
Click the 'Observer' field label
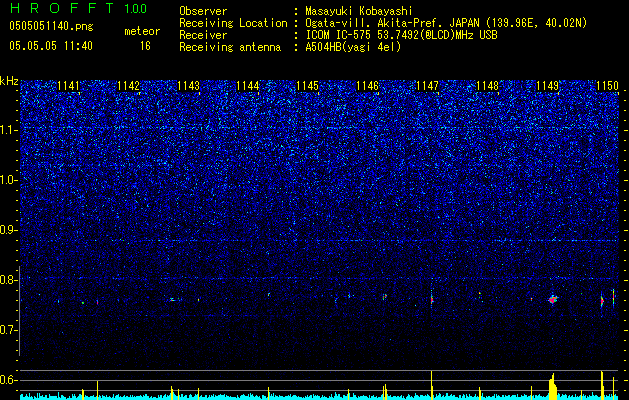(x=203, y=11)
